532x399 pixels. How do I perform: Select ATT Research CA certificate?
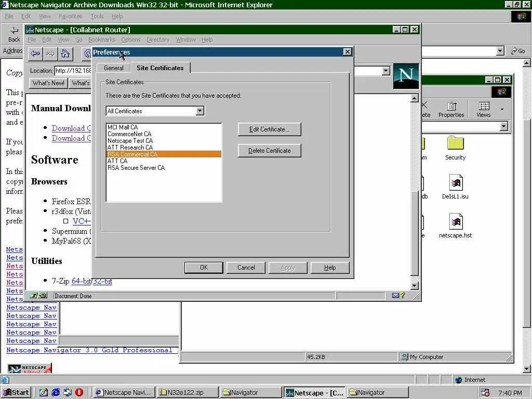pyautogui.click(x=164, y=148)
